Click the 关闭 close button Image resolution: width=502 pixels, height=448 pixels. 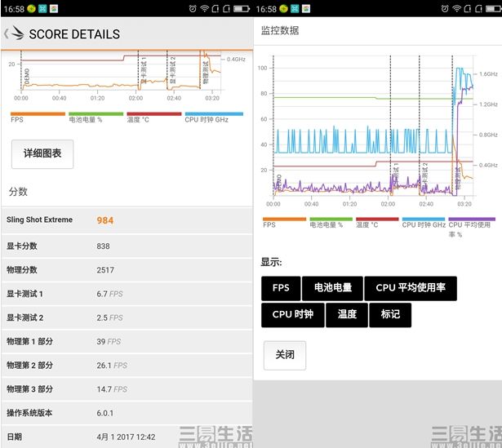(285, 355)
